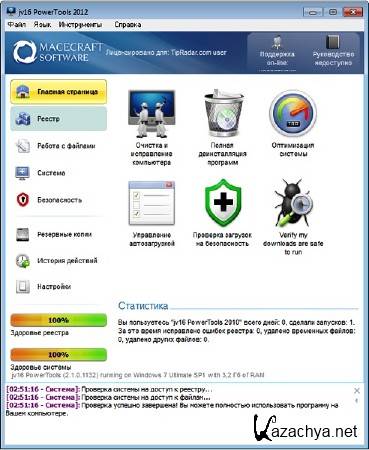The image size is (369, 450).
Task: Launch Оптимизация системы gauge icon
Action: coord(293,114)
